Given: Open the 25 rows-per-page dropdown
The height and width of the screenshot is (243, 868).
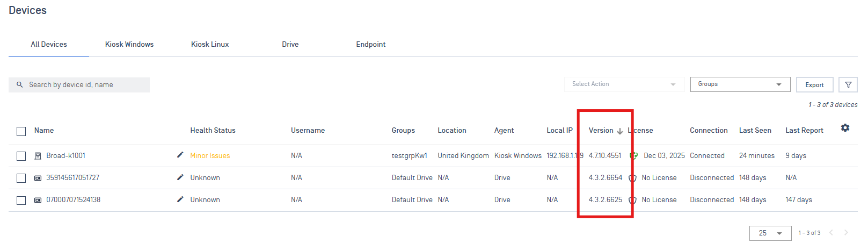Looking at the screenshot, I should pyautogui.click(x=770, y=233).
